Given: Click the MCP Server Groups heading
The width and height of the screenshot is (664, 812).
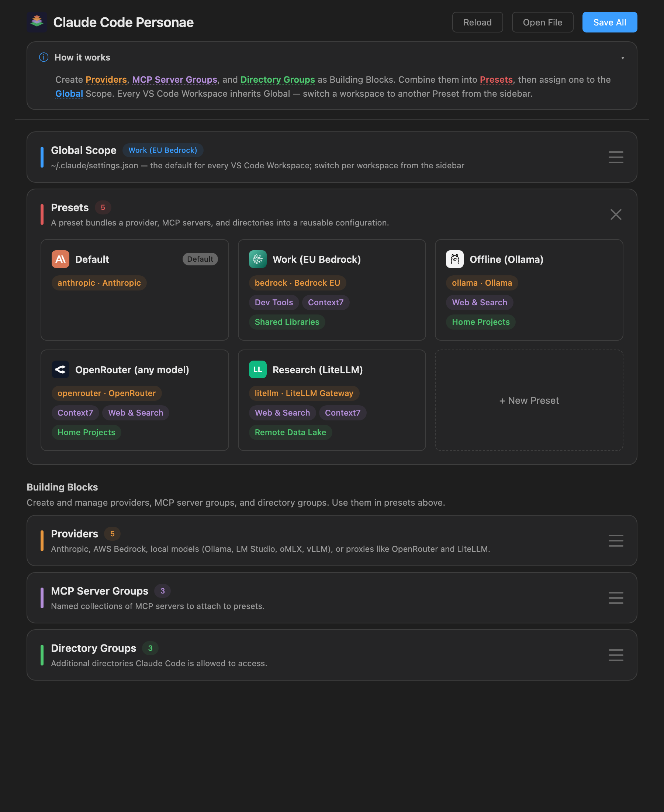Looking at the screenshot, I should pyautogui.click(x=100, y=591).
